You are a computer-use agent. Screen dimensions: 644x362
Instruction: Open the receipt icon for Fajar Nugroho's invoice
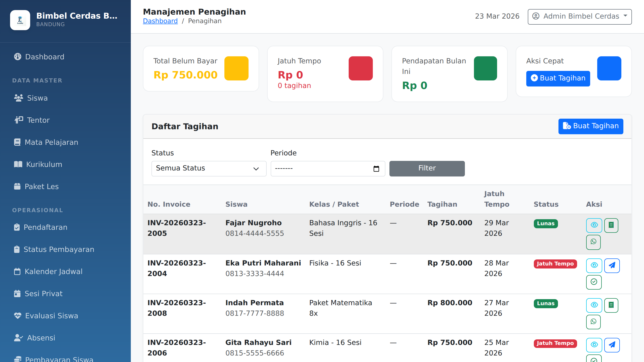click(x=611, y=225)
